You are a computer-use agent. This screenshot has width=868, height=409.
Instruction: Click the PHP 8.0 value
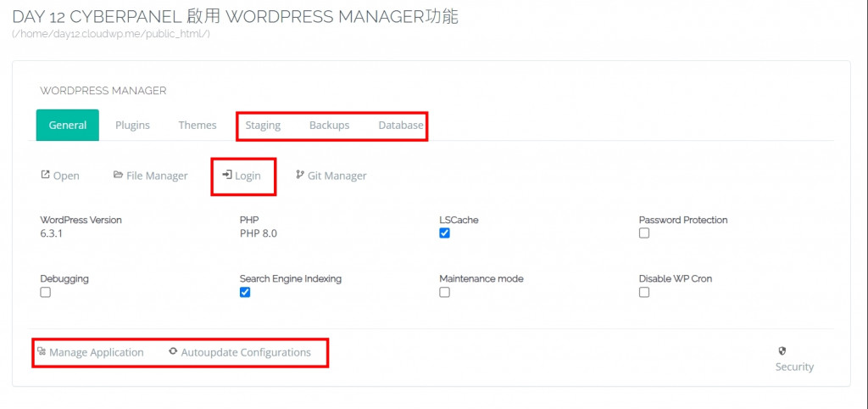(259, 233)
